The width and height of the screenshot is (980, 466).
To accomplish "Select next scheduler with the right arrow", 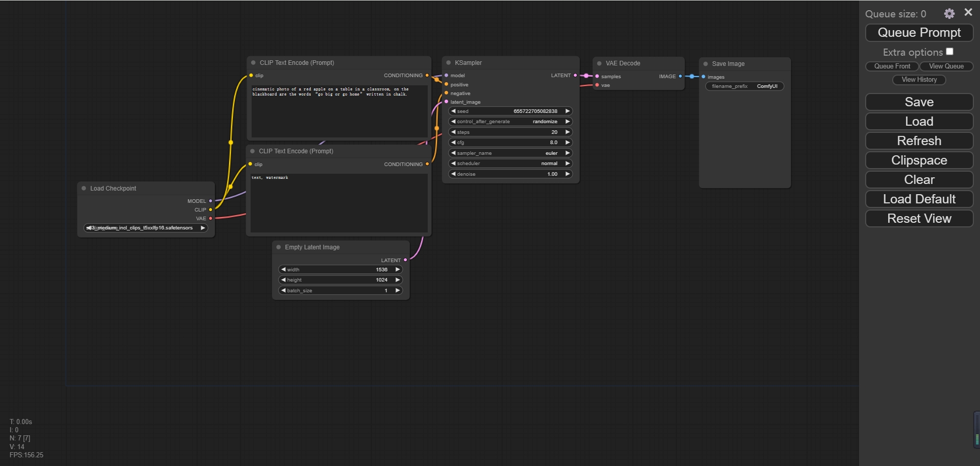I will tap(567, 164).
